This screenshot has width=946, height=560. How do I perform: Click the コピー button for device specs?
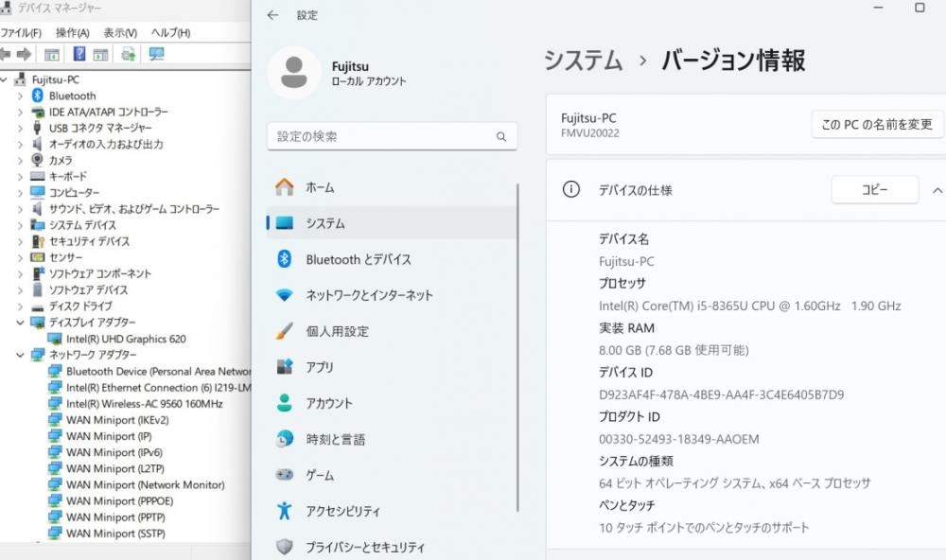point(875,189)
